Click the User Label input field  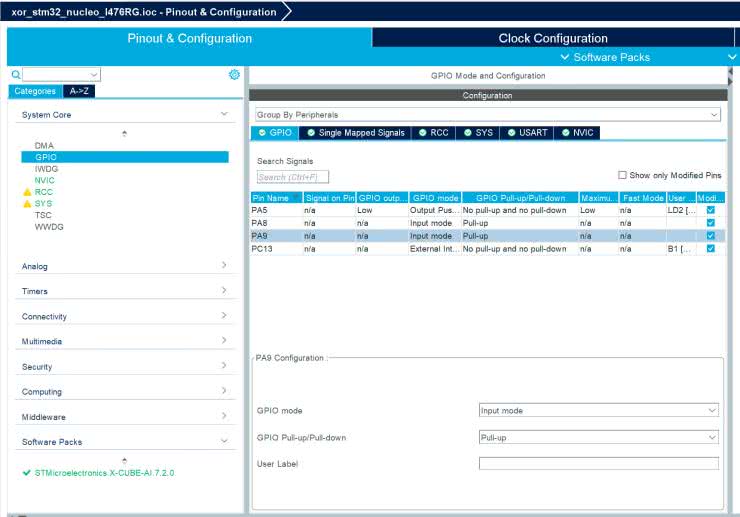(598, 464)
